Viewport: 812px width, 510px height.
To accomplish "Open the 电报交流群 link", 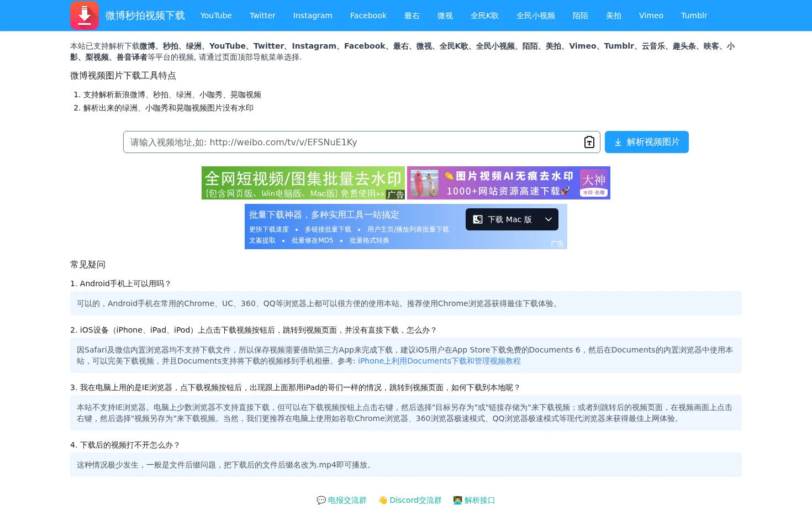I will click(x=347, y=500).
